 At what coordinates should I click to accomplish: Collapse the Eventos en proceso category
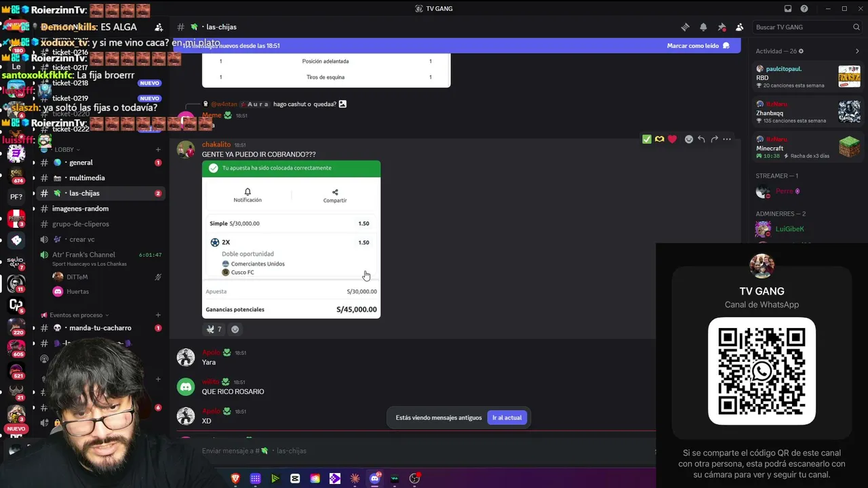75,315
